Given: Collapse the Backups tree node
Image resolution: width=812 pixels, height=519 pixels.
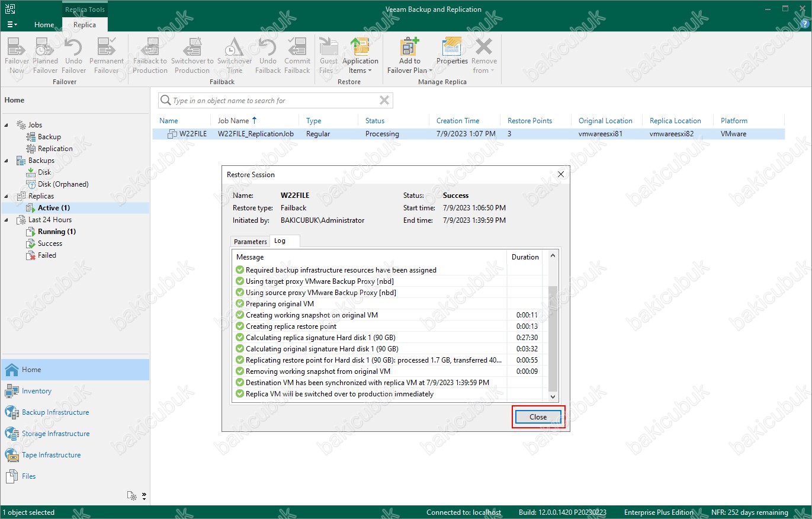Looking at the screenshot, I should (7, 161).
